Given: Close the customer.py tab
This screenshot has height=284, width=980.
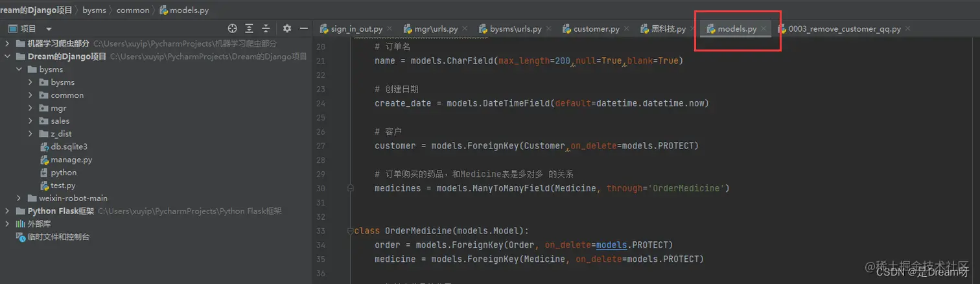Looking at the screenshot, I should 625,29.
